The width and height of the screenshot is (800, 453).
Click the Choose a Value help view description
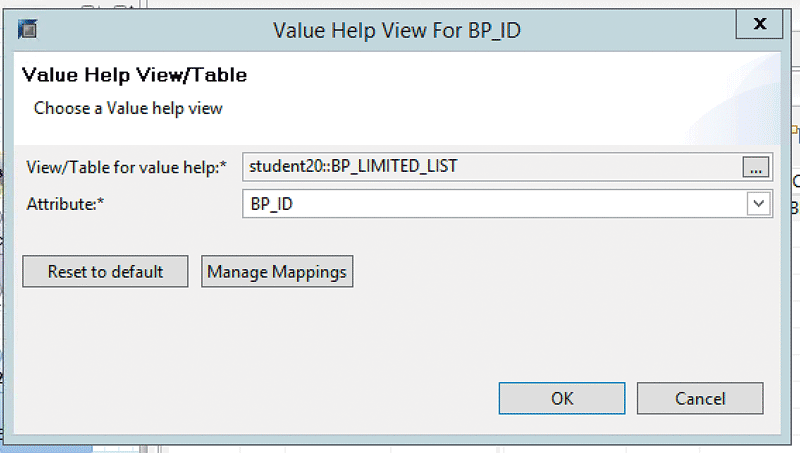pos(128,108)
